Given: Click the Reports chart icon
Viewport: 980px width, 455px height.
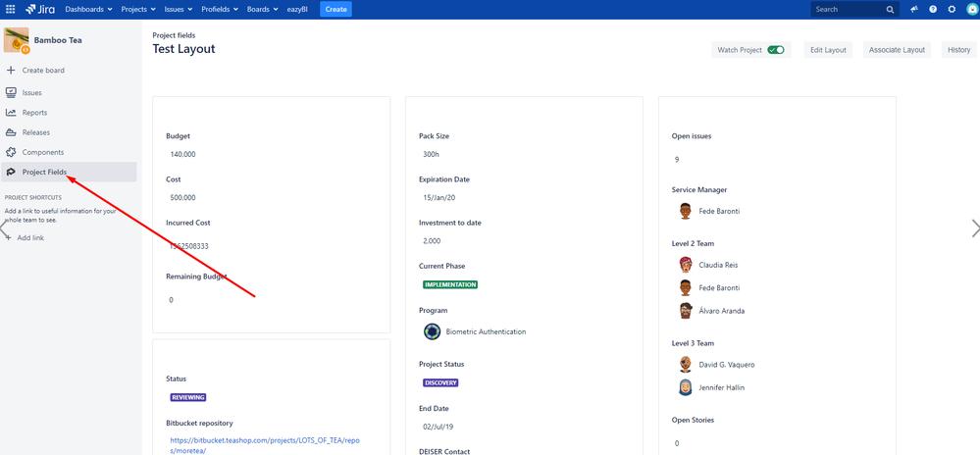Looking at the screenshot, I should click(x=11, y=113).
